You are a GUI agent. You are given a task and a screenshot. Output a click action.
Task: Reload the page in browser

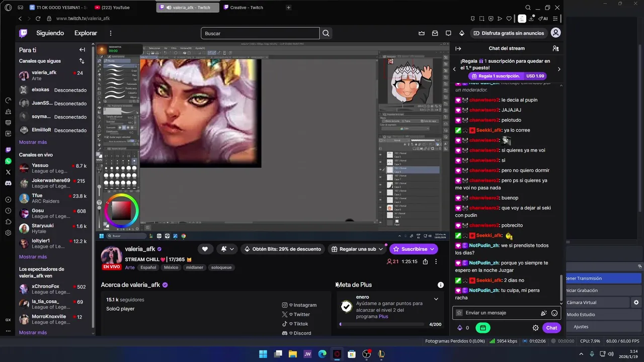pos(38,19)
